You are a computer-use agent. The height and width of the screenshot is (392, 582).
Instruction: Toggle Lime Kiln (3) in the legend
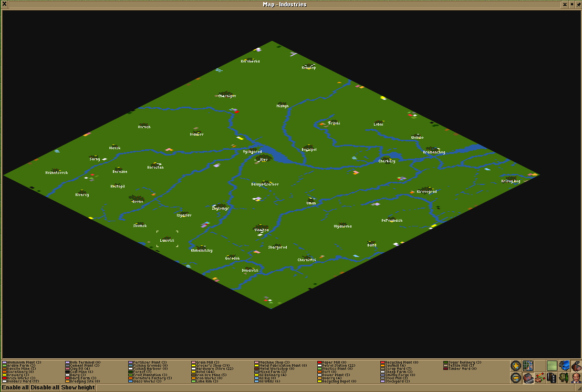click(x=205, y=381)
